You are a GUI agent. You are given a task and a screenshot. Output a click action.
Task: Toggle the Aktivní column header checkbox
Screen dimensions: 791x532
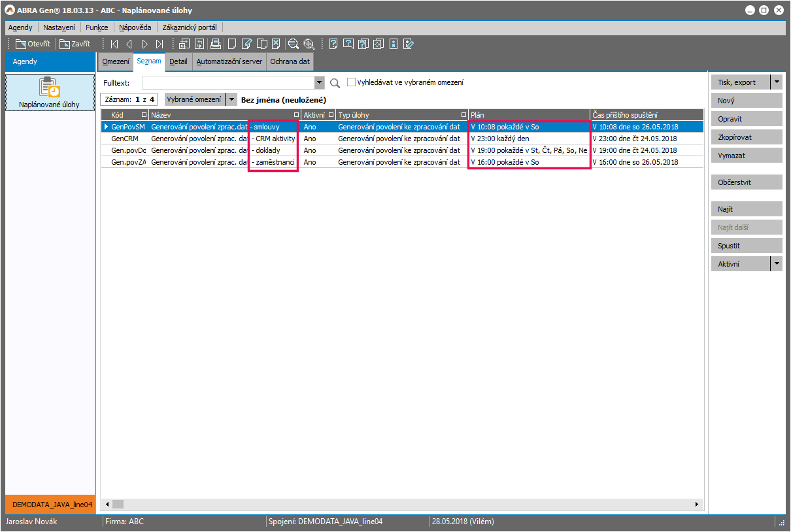pyautogui.click(x=331, y=115)
